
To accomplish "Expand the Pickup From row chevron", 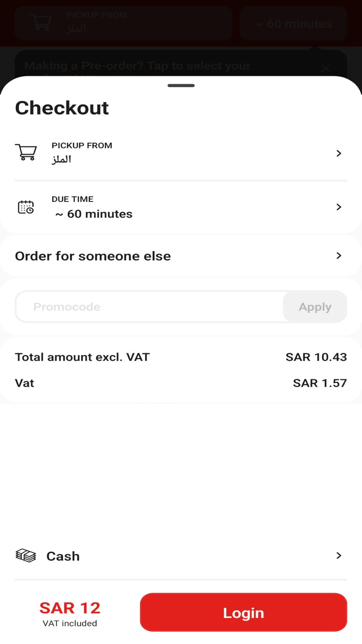I will [338, 153].
